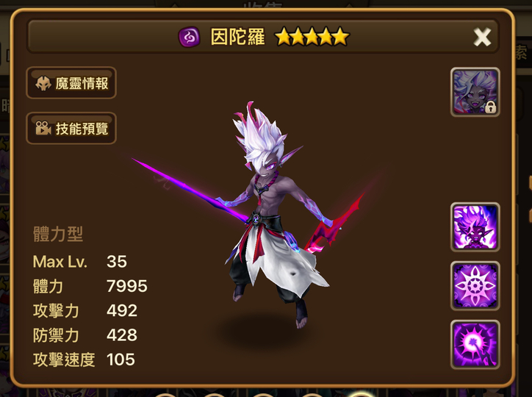The height and width of the screenshot is (397, 532).
Task: Click the dark attribute icon beside 因陀羅
Action: pos(189,37)
